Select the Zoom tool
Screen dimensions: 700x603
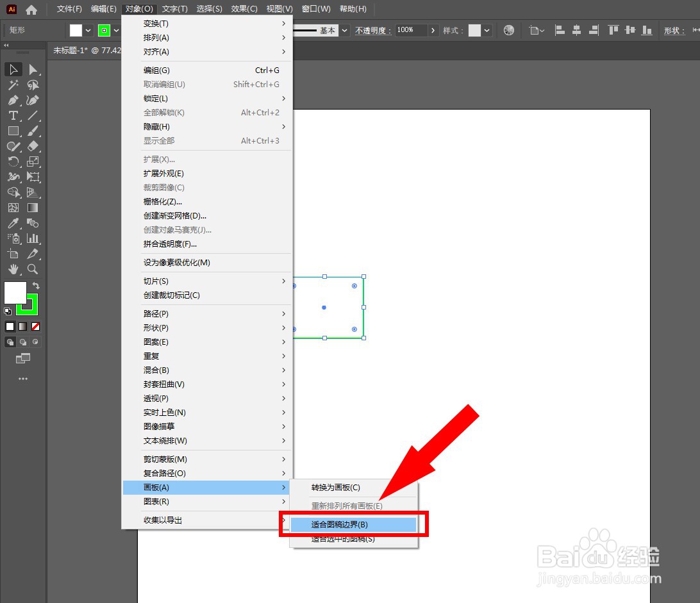(x=33, y=269)
